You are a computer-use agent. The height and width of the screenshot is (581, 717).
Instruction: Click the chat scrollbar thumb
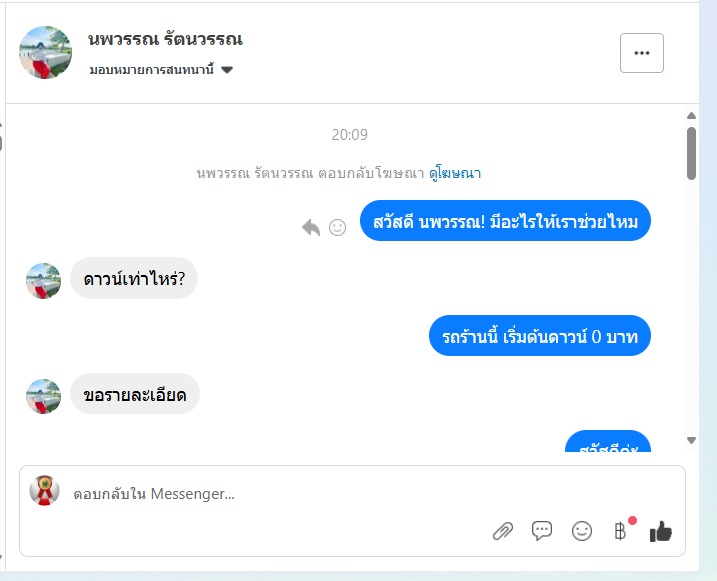point(691,153)
